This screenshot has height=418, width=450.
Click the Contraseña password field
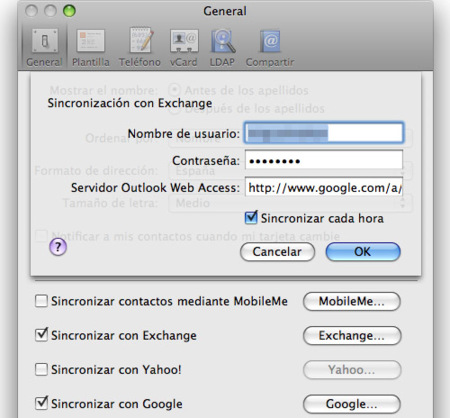point(324,161)
